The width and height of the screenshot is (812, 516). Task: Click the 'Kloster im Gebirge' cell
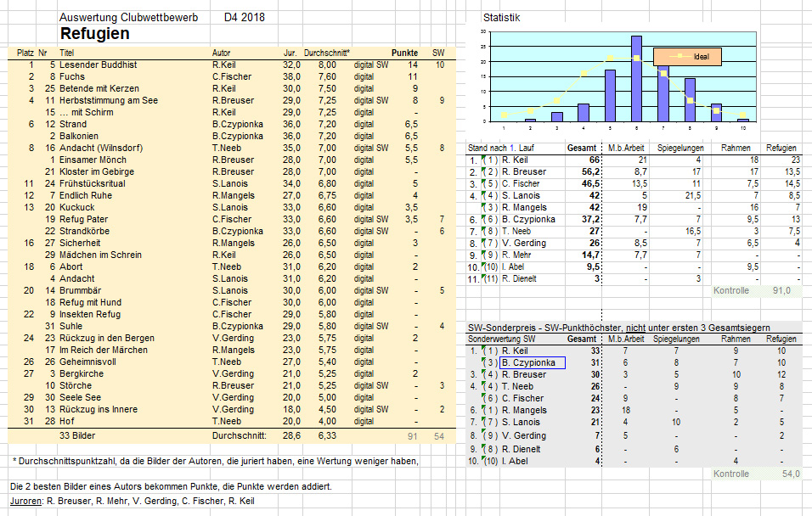(x=97, y=171)
